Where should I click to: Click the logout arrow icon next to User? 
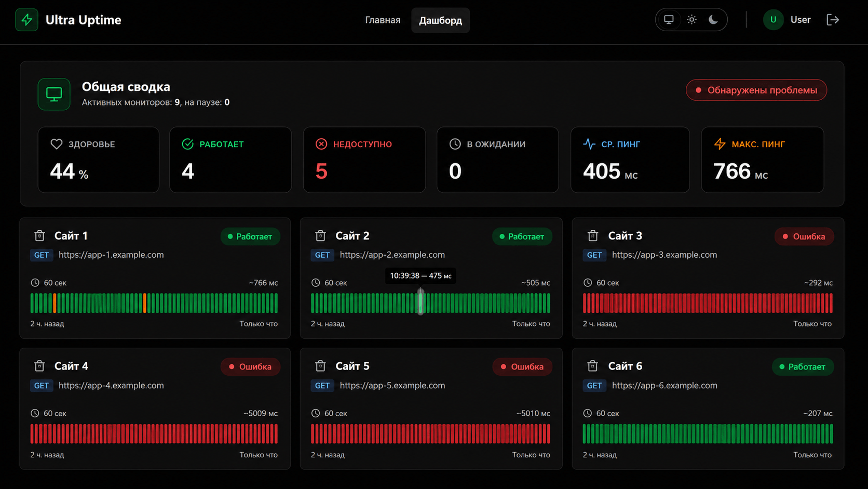(833, 20)
